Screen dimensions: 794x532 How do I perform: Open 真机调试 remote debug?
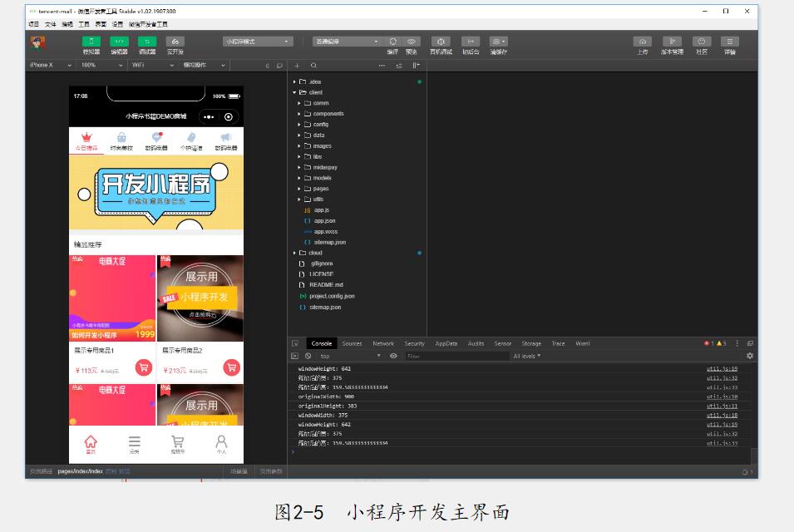(x=441, y=42)
